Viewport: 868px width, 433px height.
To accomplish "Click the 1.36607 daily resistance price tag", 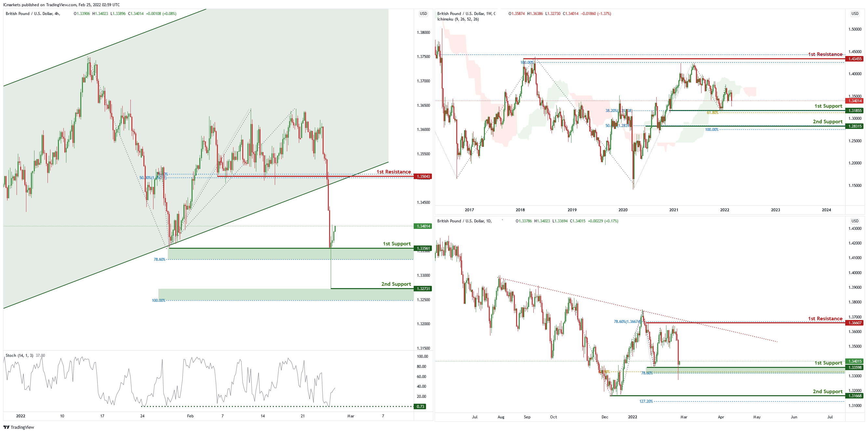I will 855,323.
